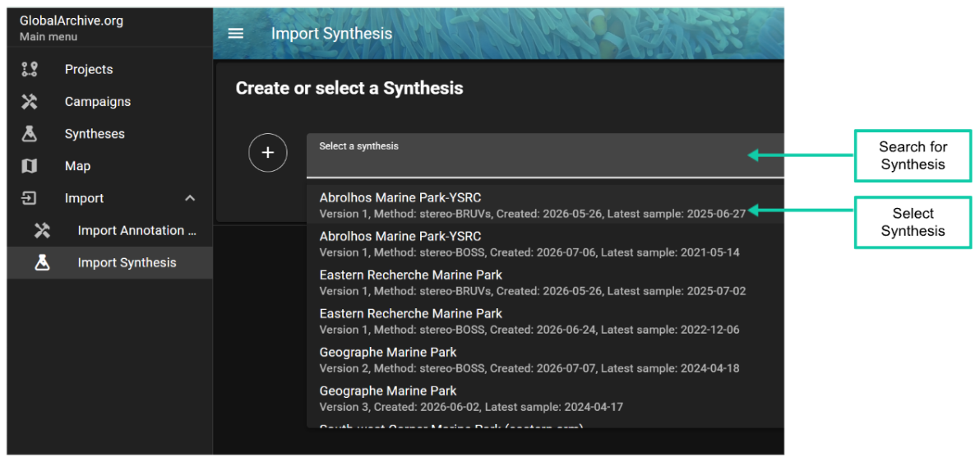
Task: Click the Import Synthesis flask icon
Action: tap(42, 262)
